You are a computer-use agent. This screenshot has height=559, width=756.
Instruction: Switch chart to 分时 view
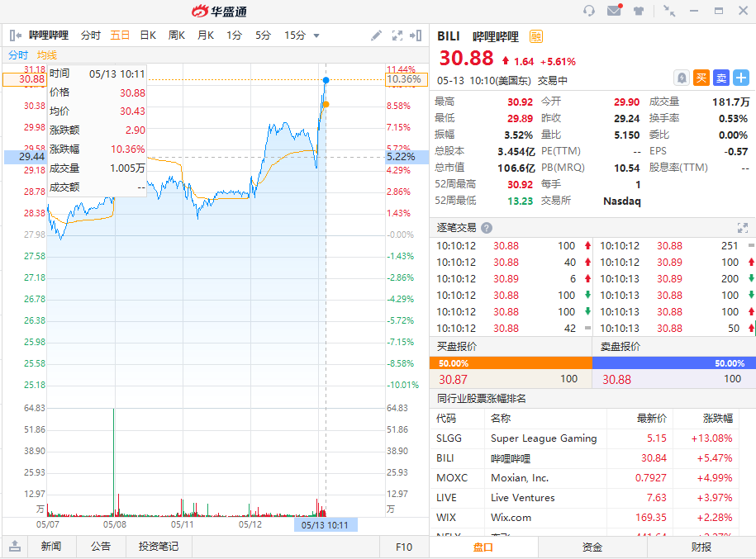tap(90, 36)
